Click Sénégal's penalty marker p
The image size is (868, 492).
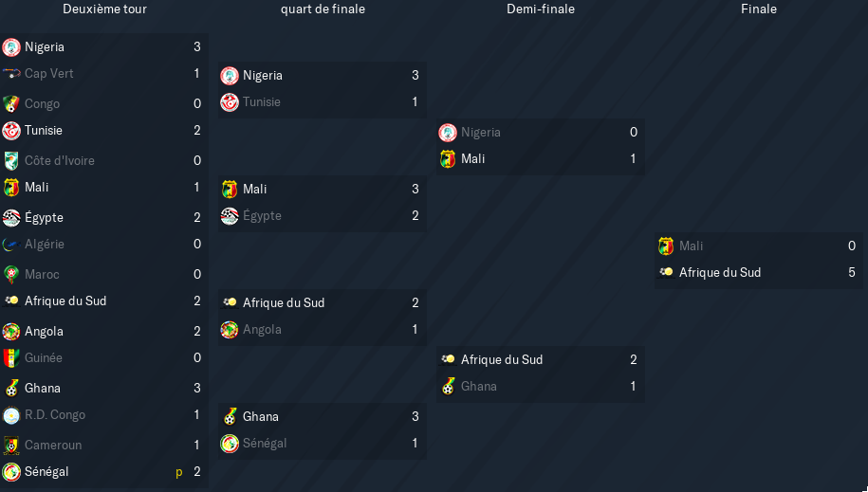point(178,473)
